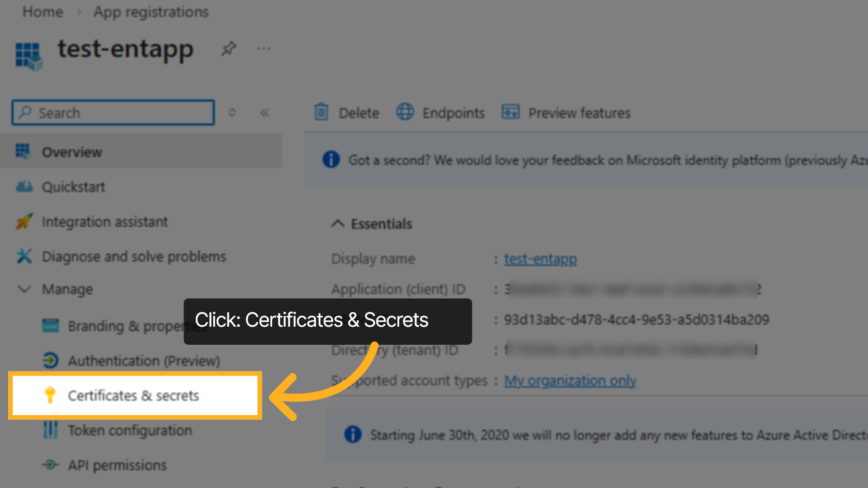Click the Endpoints globe icon

coord(405,113)
